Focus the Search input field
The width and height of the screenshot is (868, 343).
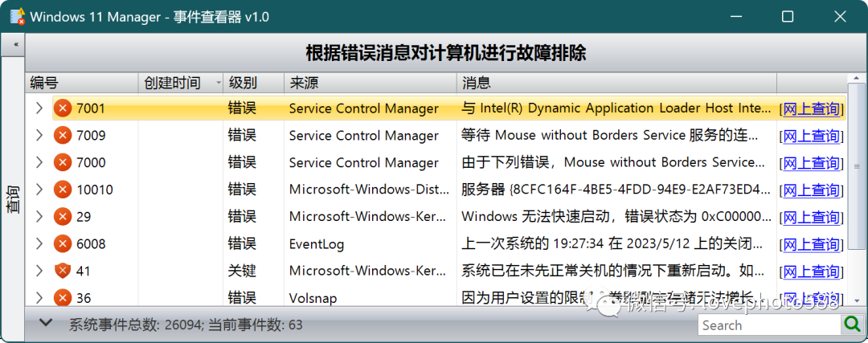click(x=769, y=325)
